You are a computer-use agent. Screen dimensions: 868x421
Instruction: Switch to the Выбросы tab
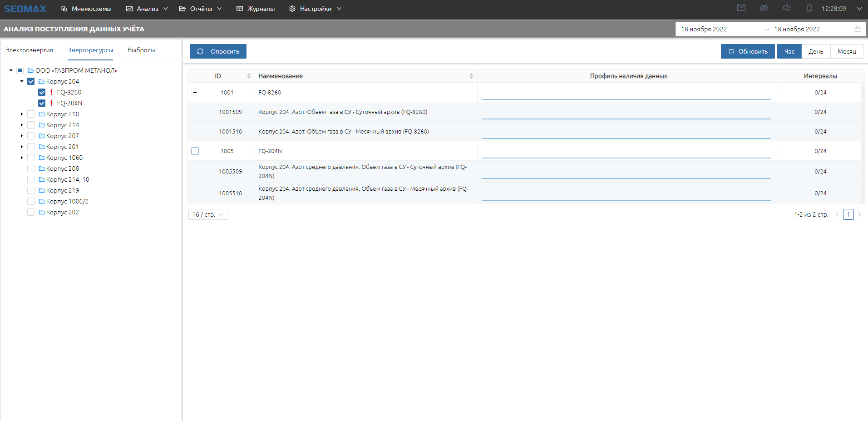pos(141,50)
